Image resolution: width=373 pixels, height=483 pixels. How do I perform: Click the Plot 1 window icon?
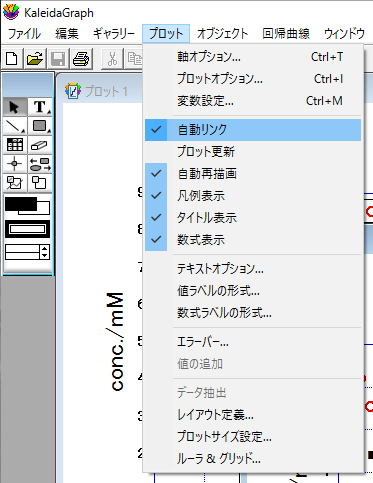pos(73,91)
